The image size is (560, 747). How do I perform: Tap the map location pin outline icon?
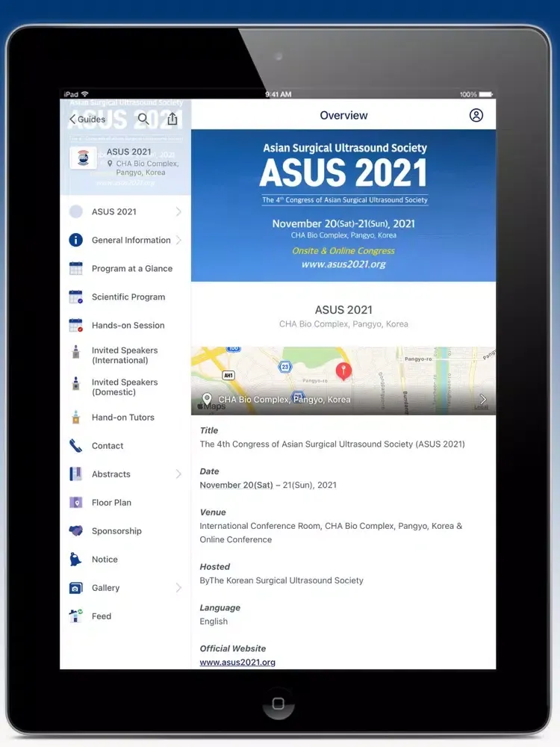pyautogui.click(x=207, y=399)
